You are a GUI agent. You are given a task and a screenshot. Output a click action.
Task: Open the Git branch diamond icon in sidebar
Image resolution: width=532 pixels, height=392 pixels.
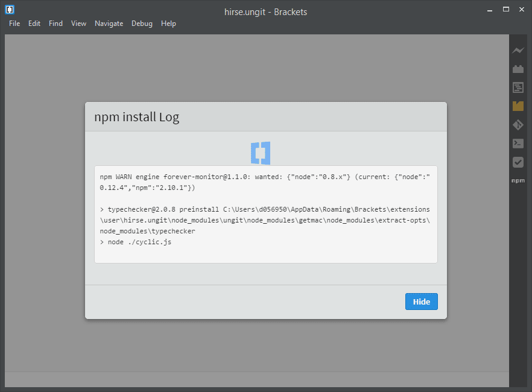518,125
